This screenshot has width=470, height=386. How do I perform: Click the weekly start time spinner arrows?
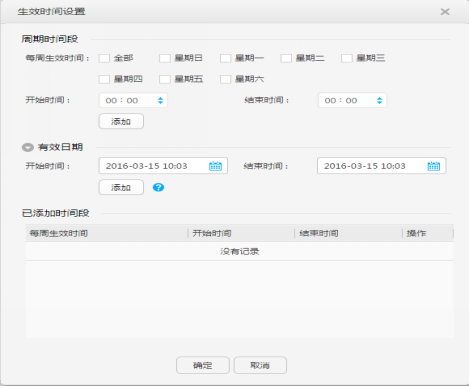point(160,100)
